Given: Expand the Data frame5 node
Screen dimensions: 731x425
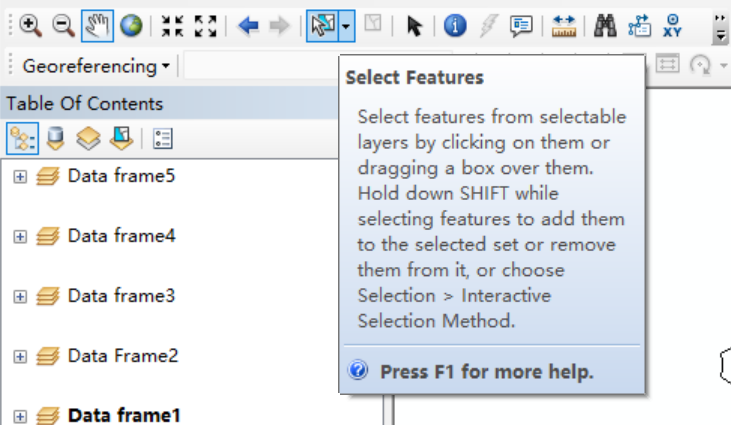Looking at the screenshot, I should point(20,177).
